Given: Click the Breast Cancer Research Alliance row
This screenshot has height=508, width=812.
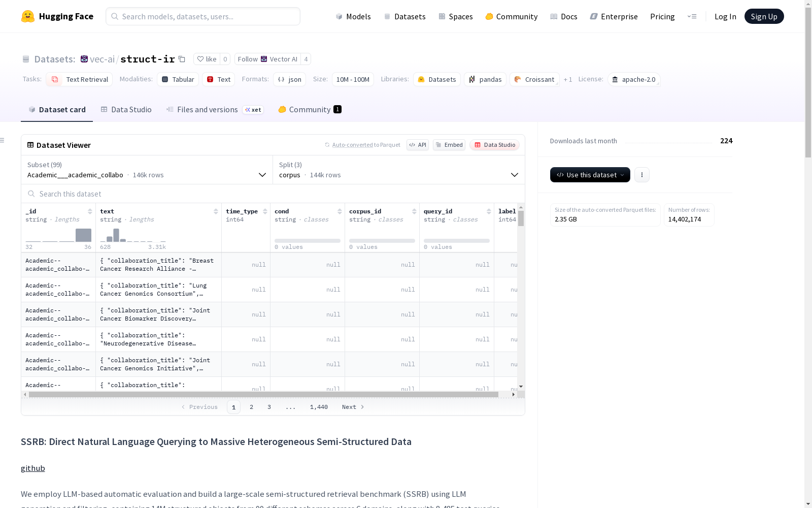Looking at the screenshot, I should point(269,265).
